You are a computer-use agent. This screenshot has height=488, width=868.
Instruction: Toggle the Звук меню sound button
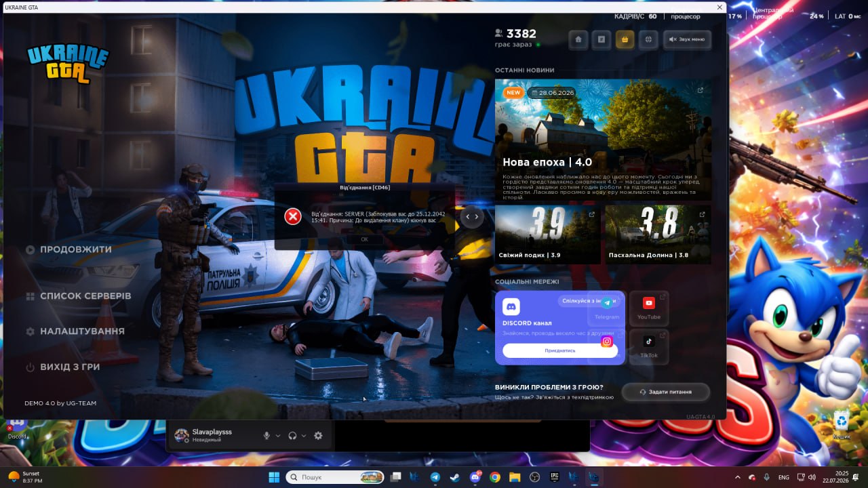[687, 39]
